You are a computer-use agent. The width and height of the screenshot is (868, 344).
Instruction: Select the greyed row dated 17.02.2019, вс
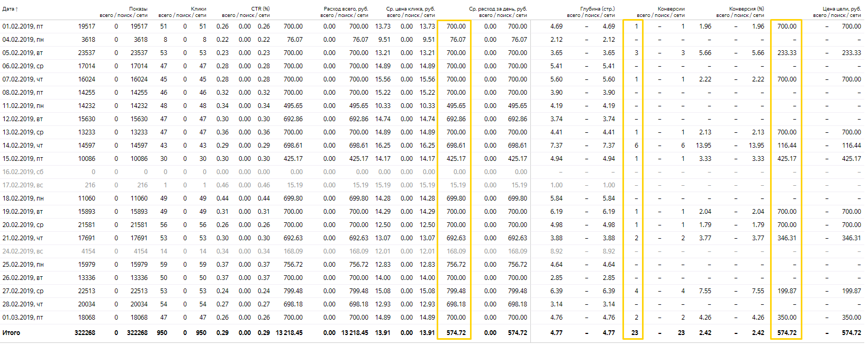[431, 185]
